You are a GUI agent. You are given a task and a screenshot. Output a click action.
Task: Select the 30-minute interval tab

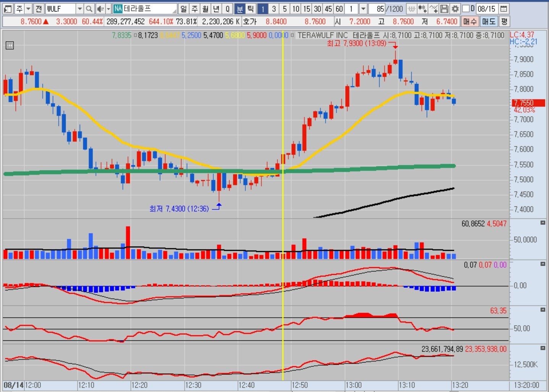[x=317, y=8]
